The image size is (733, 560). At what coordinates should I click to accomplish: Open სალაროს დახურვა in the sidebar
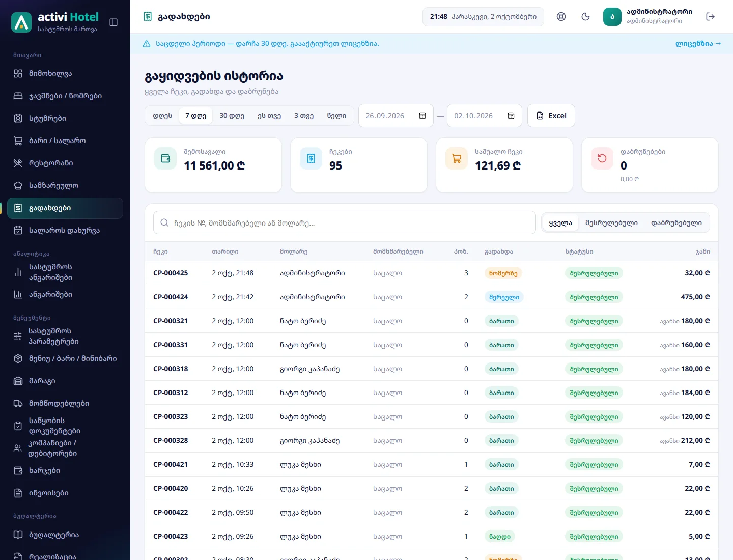point(65,230)
